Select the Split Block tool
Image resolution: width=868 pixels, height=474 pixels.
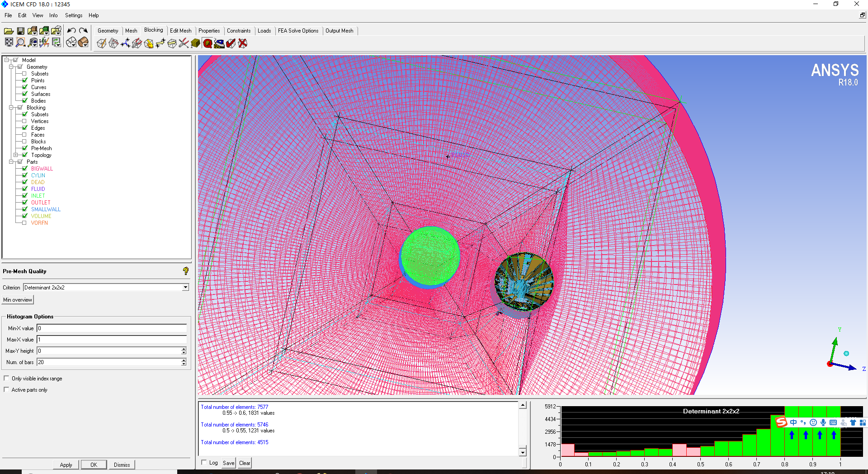(113, 43)
